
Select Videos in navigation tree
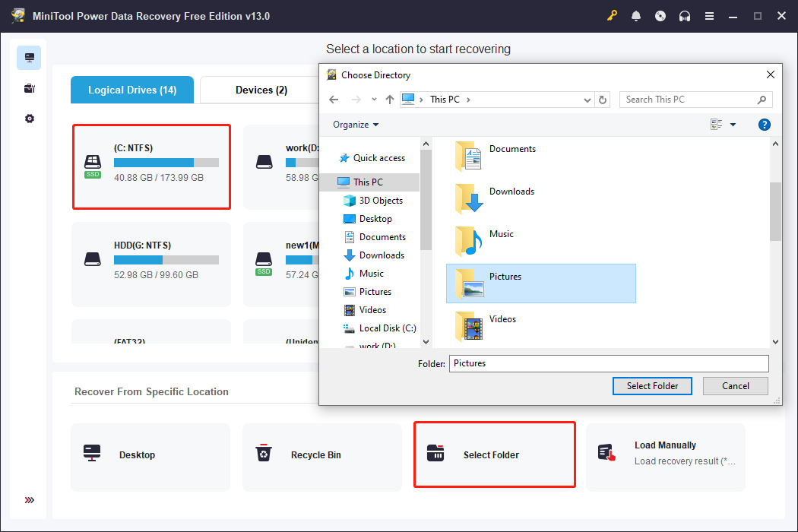click(366, 311)
